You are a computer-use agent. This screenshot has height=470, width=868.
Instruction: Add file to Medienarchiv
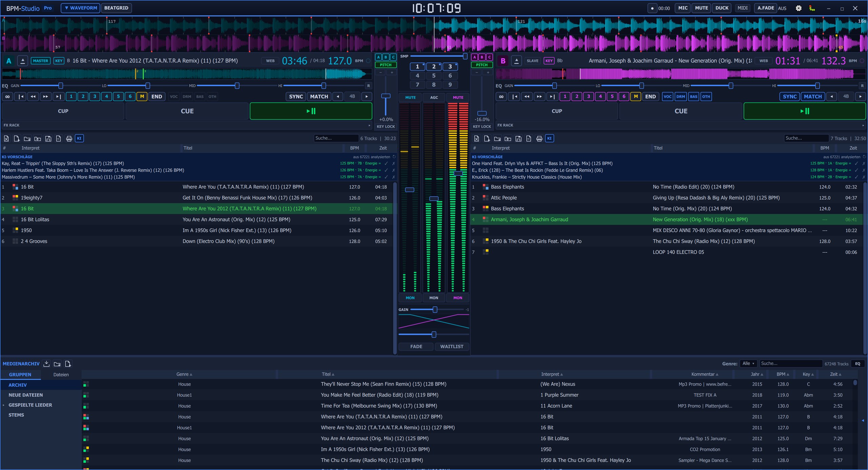click(68, 364)
